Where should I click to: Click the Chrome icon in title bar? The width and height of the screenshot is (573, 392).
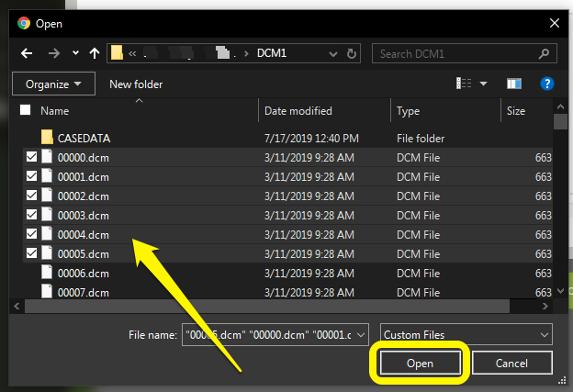coord(24,23)
